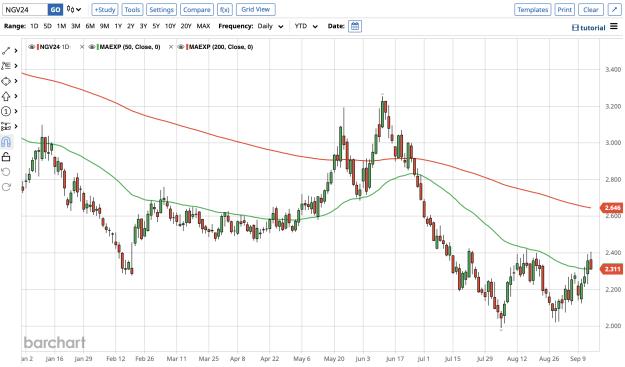Select the MAX range
The image size is (625, 367).
[x=203, y=26]
